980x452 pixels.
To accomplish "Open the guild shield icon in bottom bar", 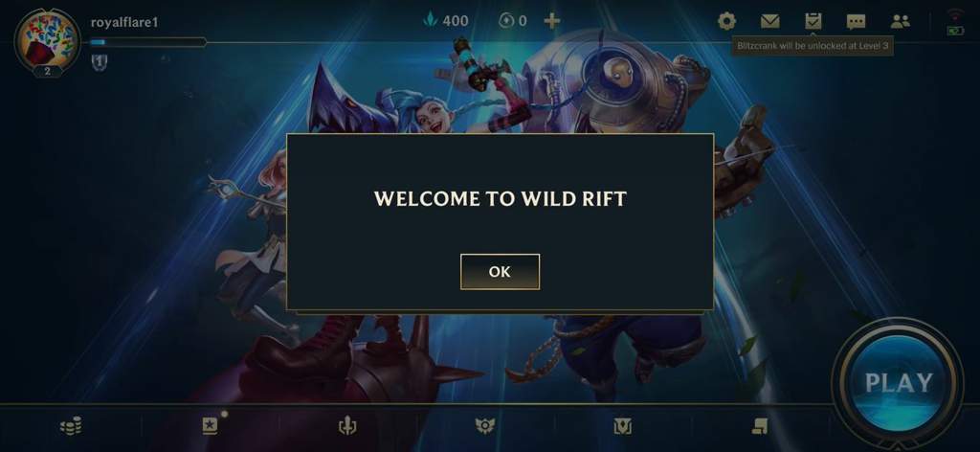I will pyautogui.click(x=622, y=426).
